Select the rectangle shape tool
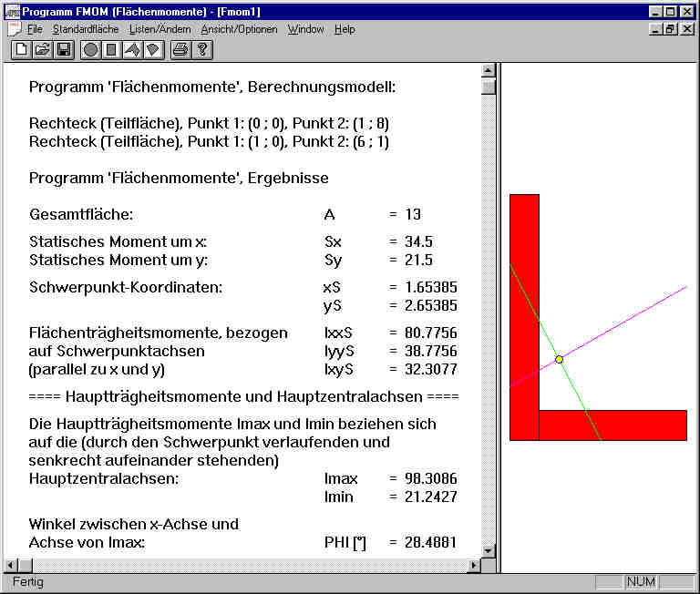The width and height of the screenshot is (700, 594). tap(111, 50)
